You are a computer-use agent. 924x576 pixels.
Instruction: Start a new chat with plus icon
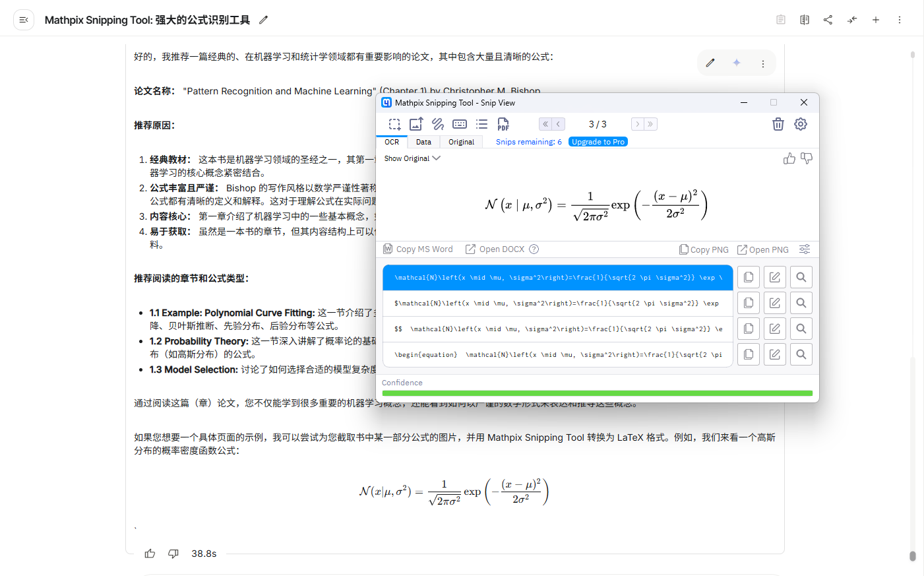[876, 20]
